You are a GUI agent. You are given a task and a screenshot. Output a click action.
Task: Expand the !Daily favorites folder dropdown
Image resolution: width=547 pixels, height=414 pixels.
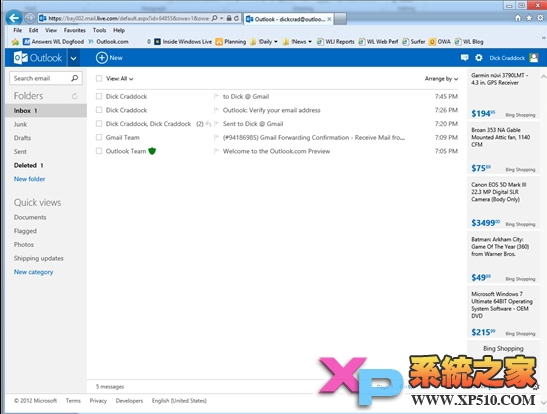(x=276, y=42)
